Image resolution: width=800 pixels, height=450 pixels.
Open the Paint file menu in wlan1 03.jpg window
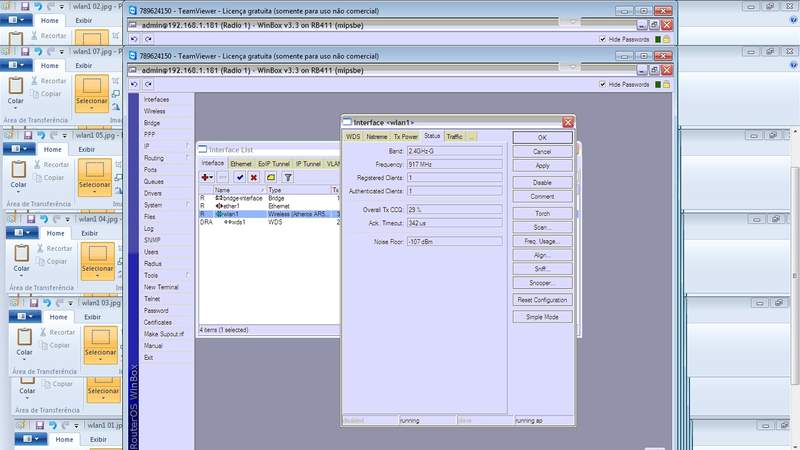(x=25, y=316)
